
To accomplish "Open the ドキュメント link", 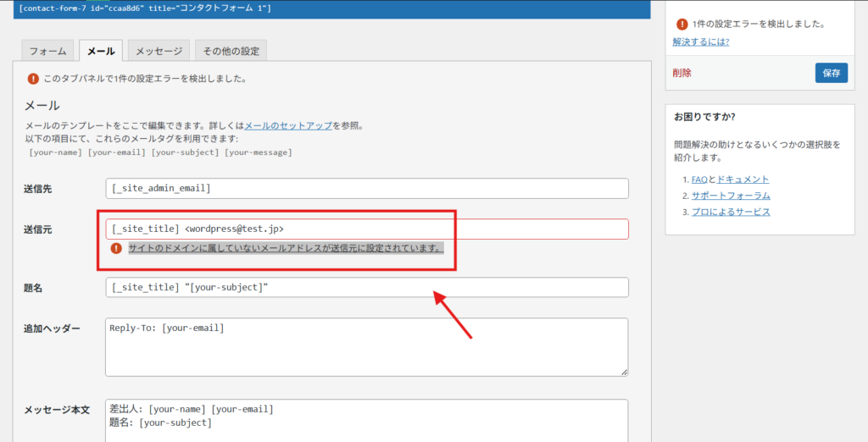I will pyautogui.click(x=743, y=180).
